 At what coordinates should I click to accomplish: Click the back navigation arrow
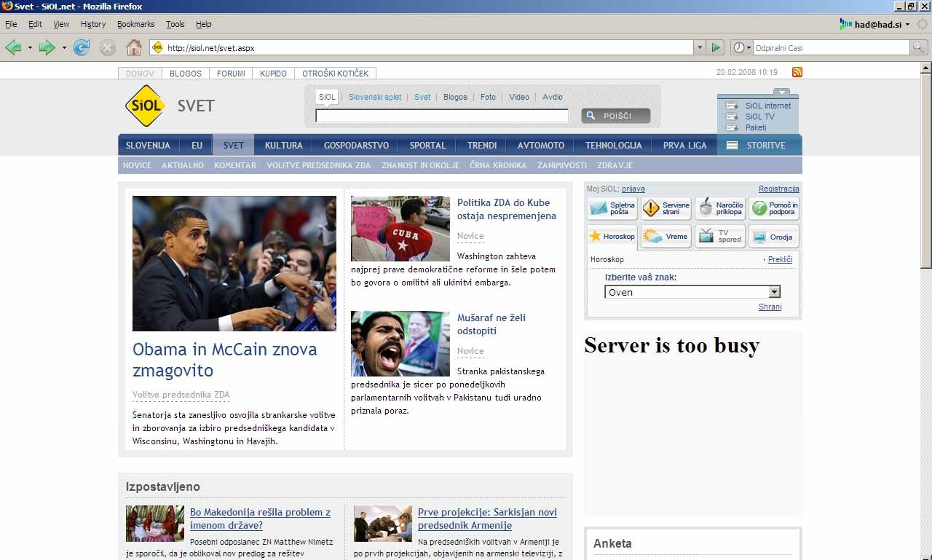[x=13, y=48]
